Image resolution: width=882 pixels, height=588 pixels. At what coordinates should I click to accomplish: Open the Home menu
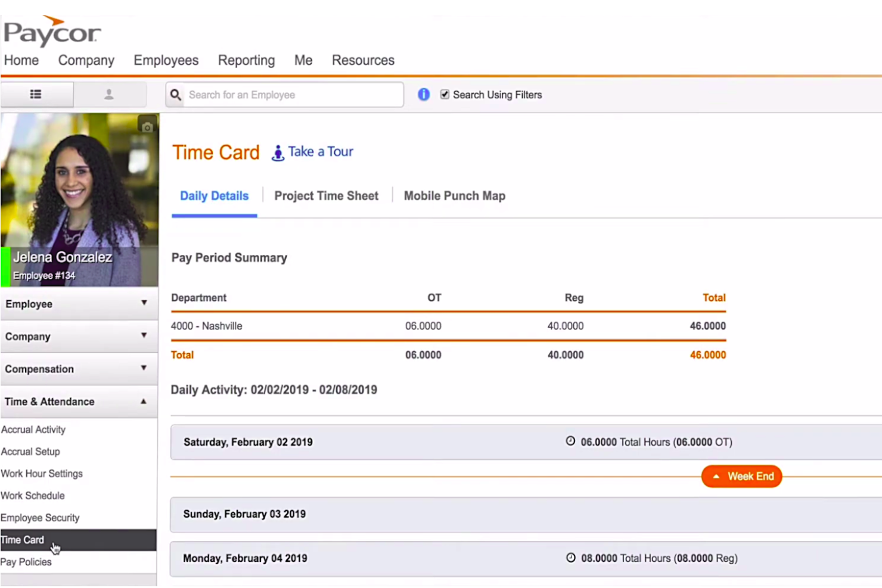(x=21, y=60)
